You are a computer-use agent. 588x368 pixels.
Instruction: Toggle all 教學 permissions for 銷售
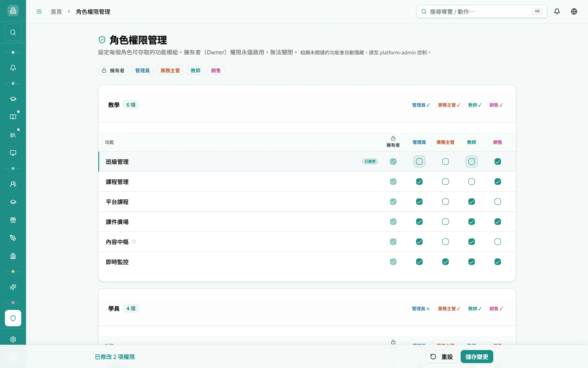(496, 105)
